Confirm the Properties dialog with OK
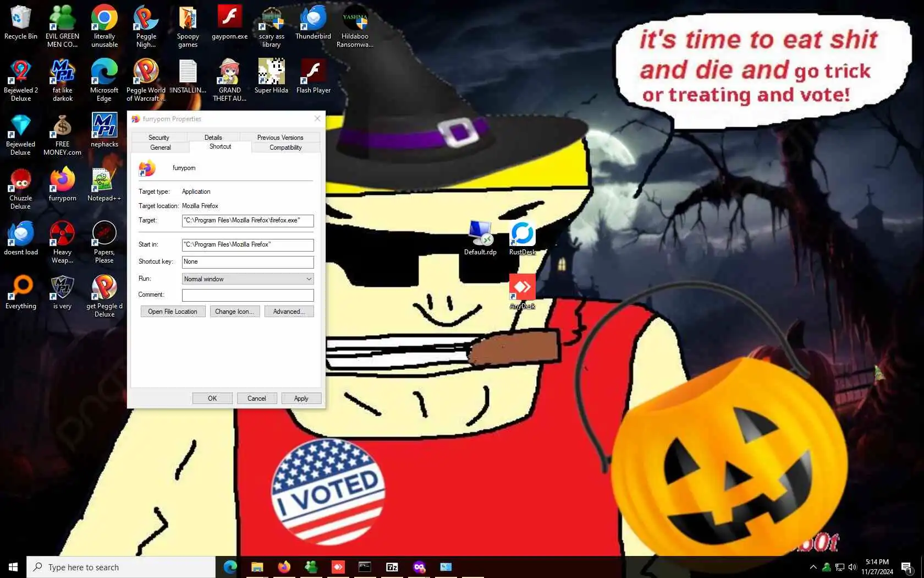924x578 pixels. coord(212,399)
